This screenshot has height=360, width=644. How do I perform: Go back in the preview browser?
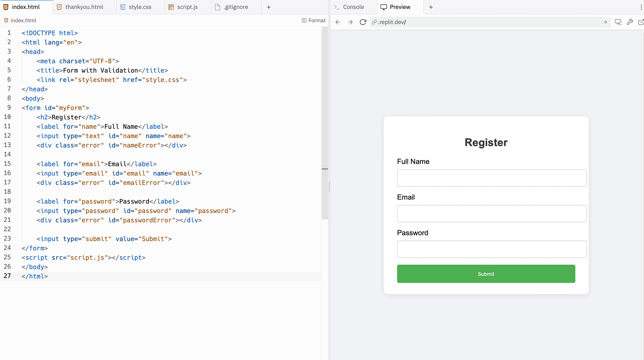tap(338, 22)
